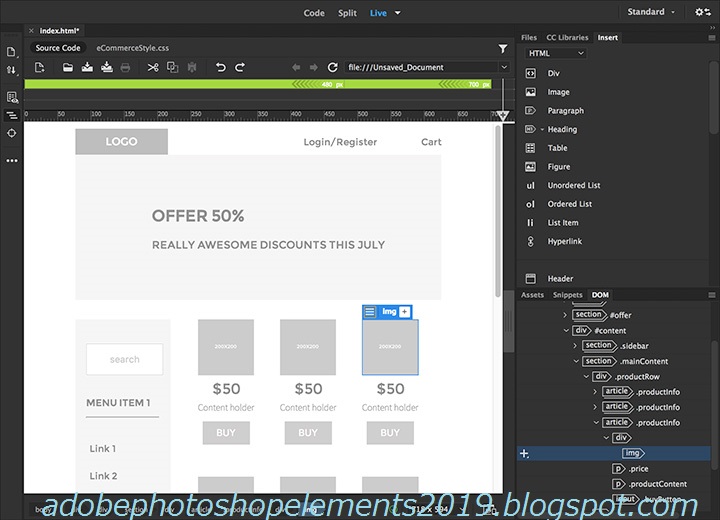
Task: Select Source Code related file
Action: click(58, 48)
